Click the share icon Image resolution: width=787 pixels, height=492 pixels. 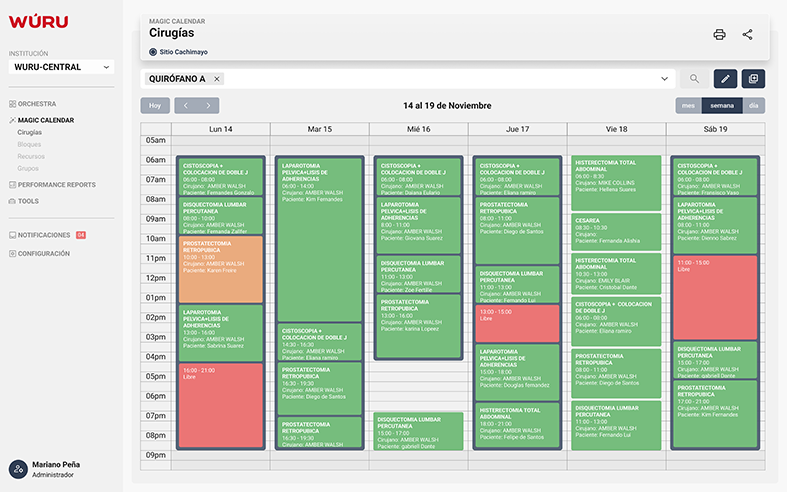pyautogui.click(x=747, y=34)
